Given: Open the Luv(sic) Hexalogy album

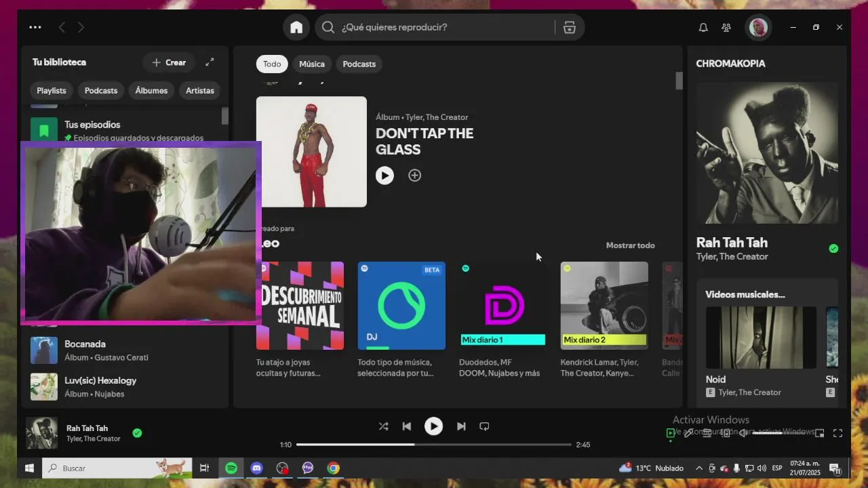Looking at the screenshot, I should [x=125, y=387].
